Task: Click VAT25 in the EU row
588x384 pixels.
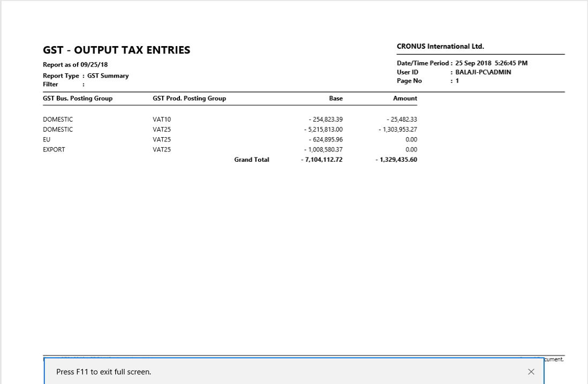Action: click(162, 139)
